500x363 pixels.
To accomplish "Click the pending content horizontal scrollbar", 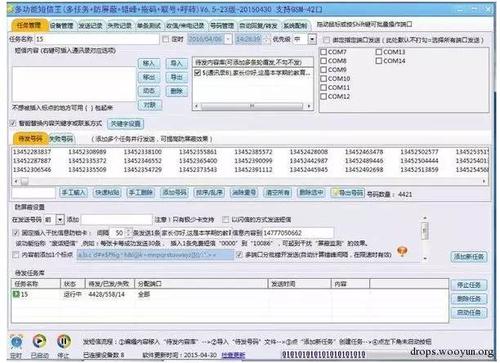I will [253, 106].
